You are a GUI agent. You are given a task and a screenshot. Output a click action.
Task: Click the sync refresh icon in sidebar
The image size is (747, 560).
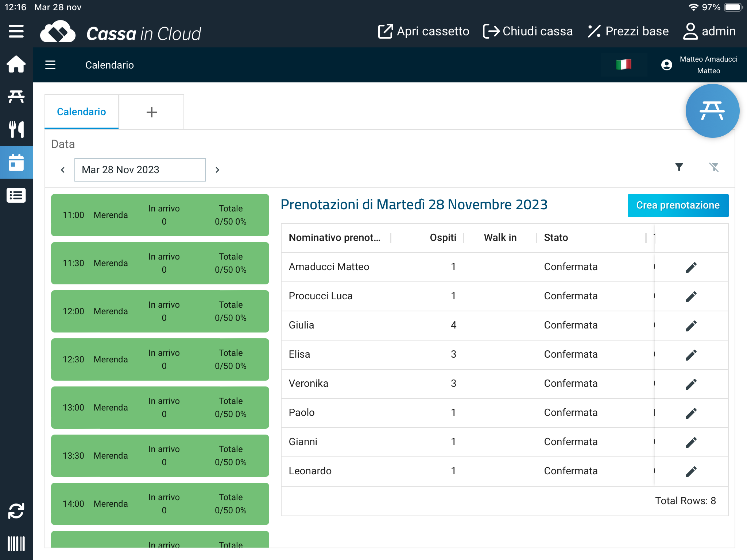coord(16,511)
